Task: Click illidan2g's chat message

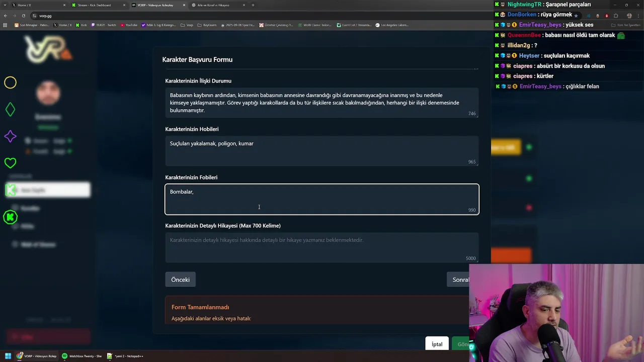Action: (x=535, y=45)
